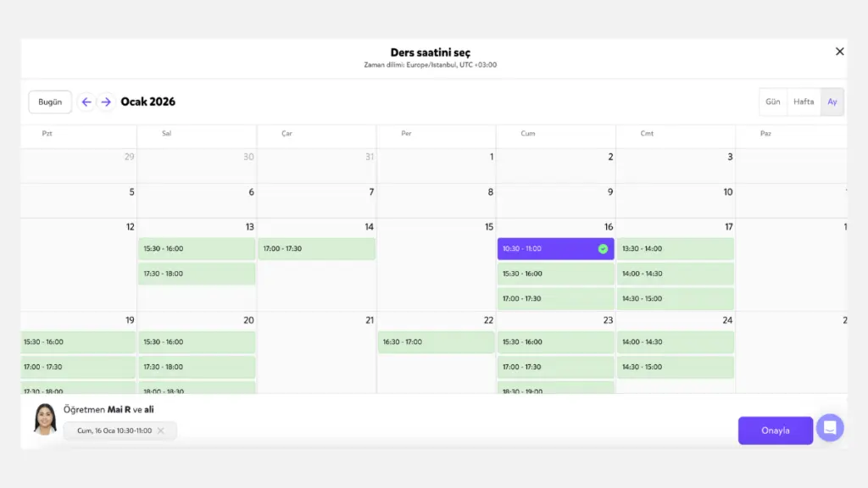Click the 17:00 - 17:30 slot on Friday 16

click(x=555, y=298)
